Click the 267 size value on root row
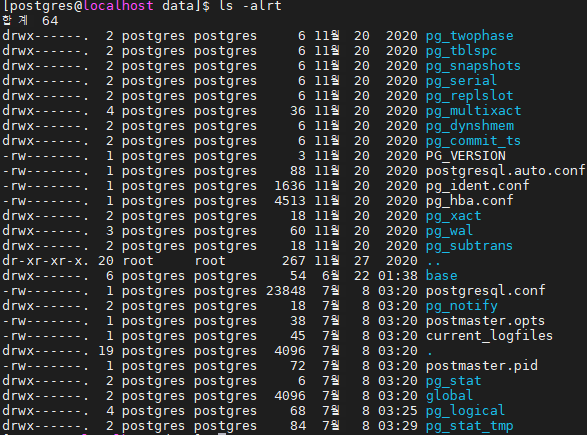The width and height of the screenshot is (587, 435). pyautogui.click(x=294, y=261)
